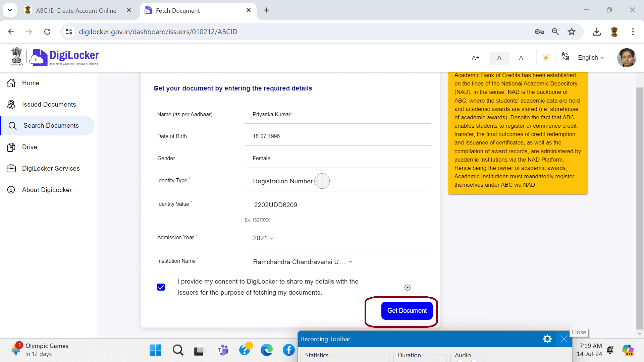Open the Olympic Games widget
This screenshot has width=644, height=362.
pyautogui.click(x=40, y=350)
